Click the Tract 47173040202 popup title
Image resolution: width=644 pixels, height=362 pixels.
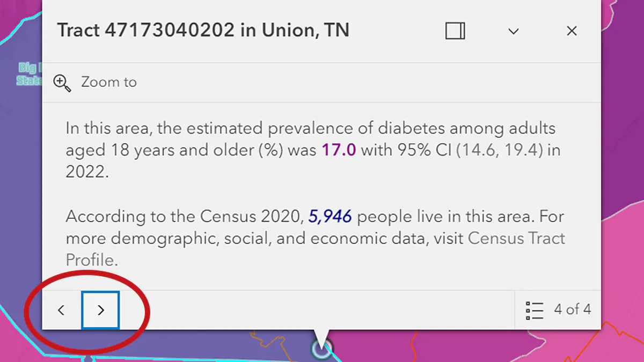(203, 31)
